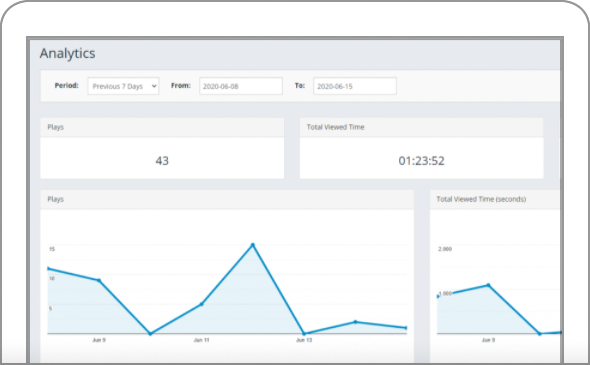Click the To date field 2020-06-15

point(355,86)
